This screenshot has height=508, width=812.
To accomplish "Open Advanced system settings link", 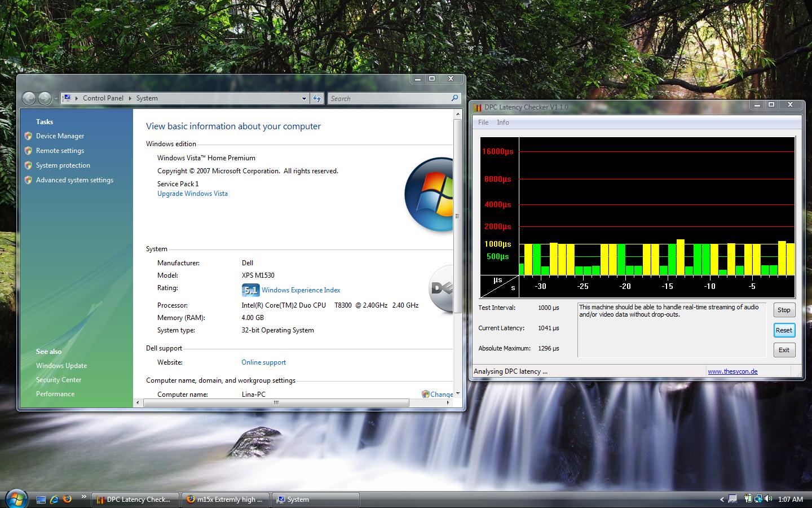I will tap(74, 180).
